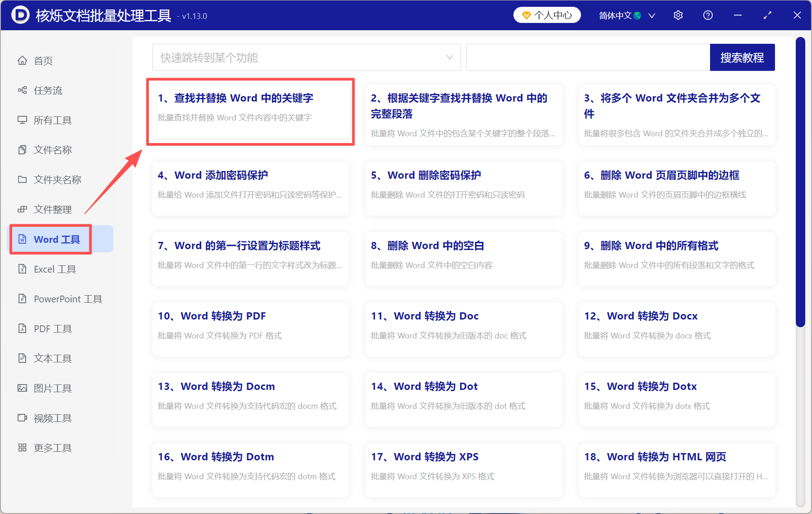Open Word 添加密码保护 tool card
The width and height of the screenshot is (812, 514).
click(x=250, y=188)
